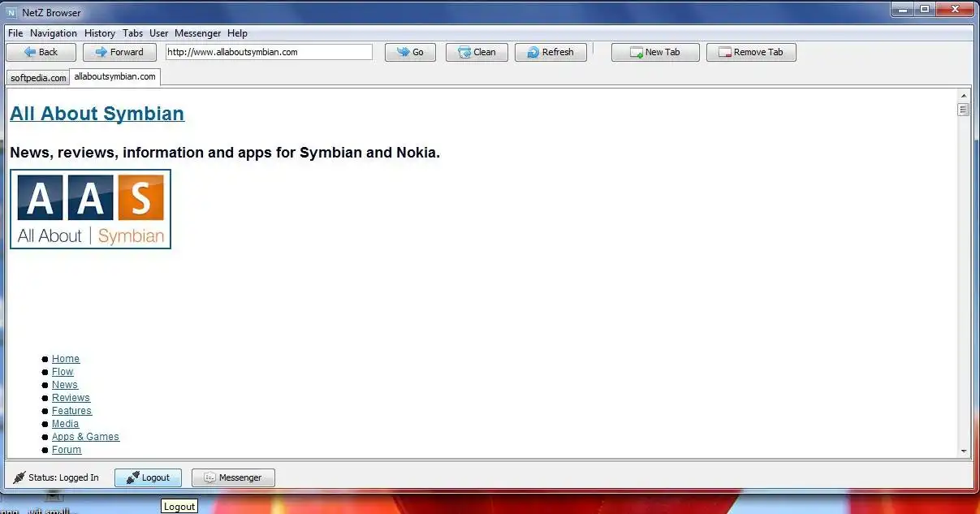This screenshot has width=980, height=514.
Task: Click the Refresh button
Action: [x=550, y=52]
